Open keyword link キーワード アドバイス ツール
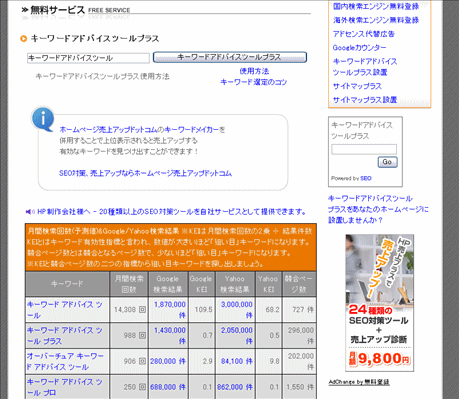The image size is (459, 399). pos(65,310)
